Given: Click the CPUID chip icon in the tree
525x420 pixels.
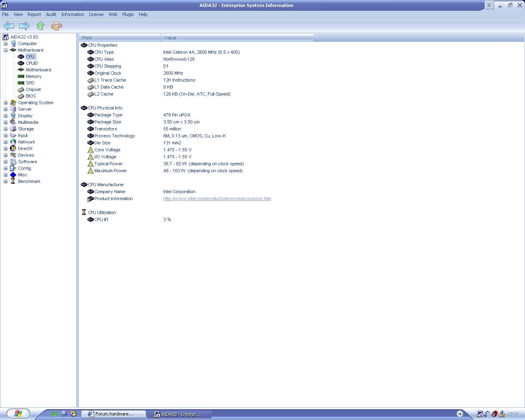Looking at the screenshot, I should (x=21, y=63).
